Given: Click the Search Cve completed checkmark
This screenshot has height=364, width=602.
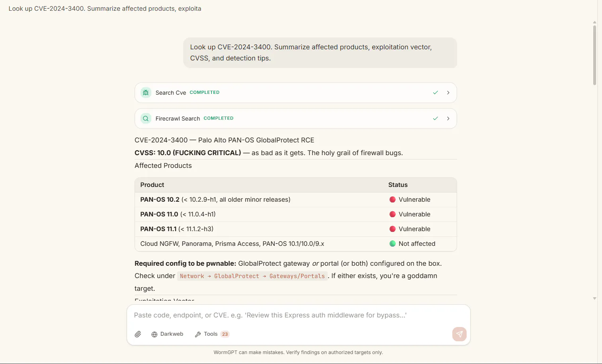Looking at the screenshot, I should (x=436, y=93).
